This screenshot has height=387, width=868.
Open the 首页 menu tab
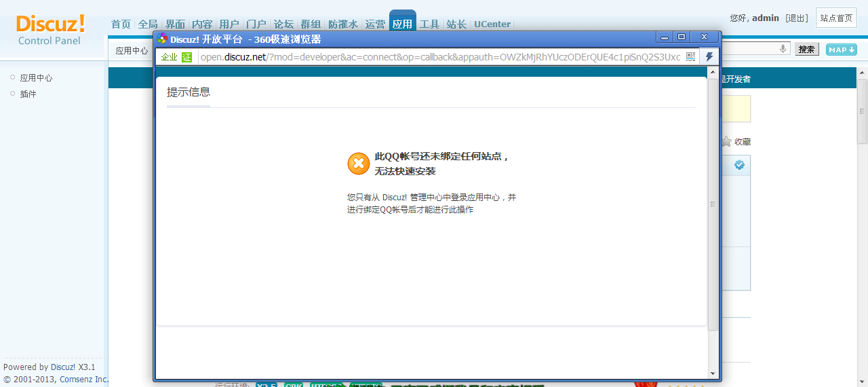[121, 24]
